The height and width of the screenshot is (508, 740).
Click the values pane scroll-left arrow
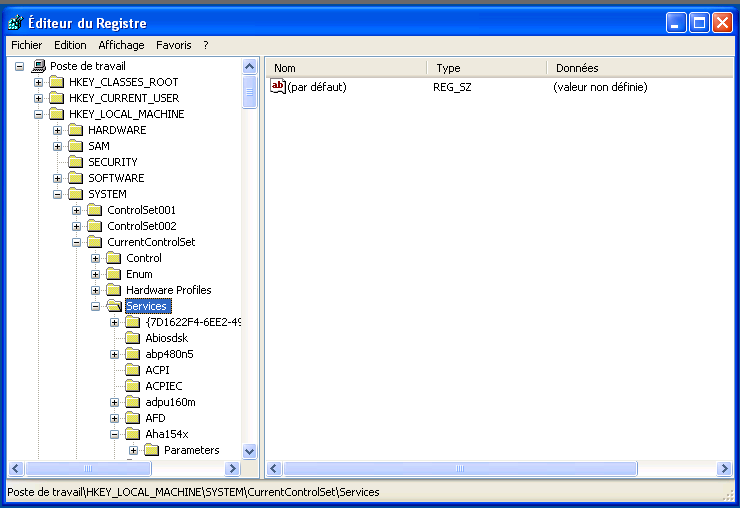[x=274, y=469]
